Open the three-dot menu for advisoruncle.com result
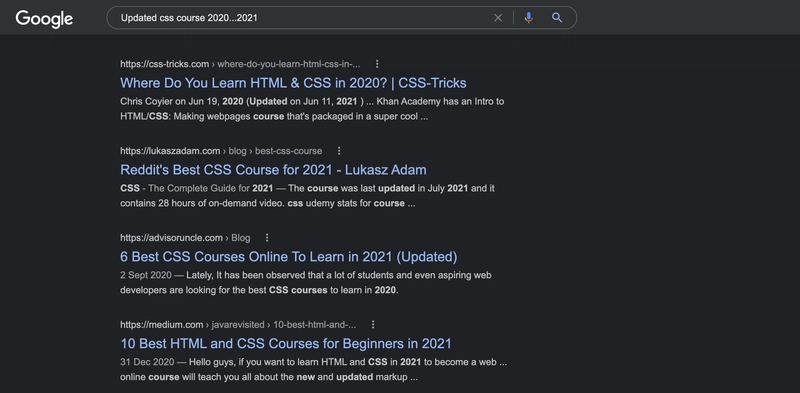The height and width of the screenshot is (393, 800). 267,237
